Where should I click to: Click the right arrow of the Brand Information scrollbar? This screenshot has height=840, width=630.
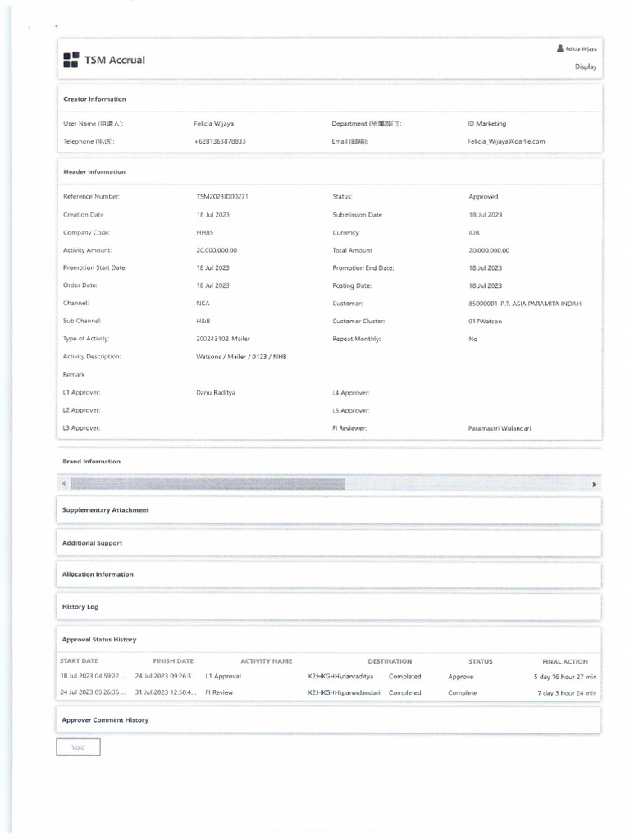click(594, 484)
